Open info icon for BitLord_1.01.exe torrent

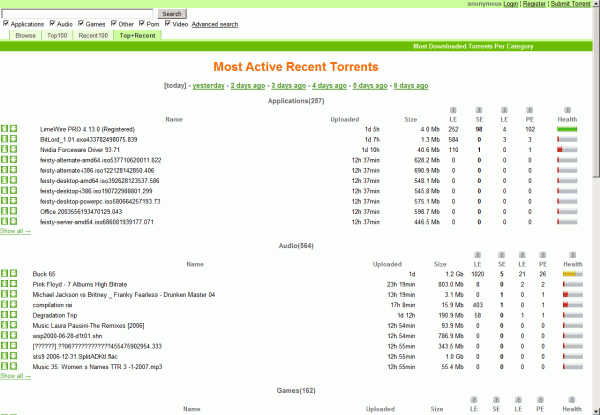click(4, 139)
